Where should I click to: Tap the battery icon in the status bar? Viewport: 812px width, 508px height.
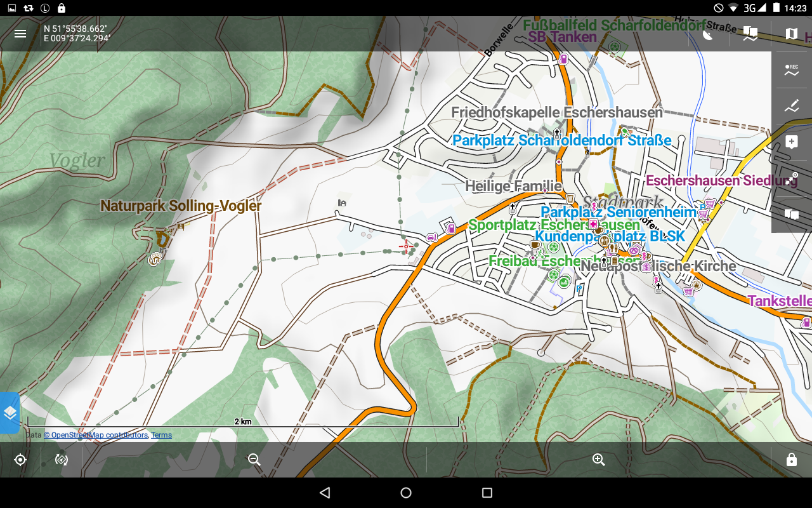(776, 8)
